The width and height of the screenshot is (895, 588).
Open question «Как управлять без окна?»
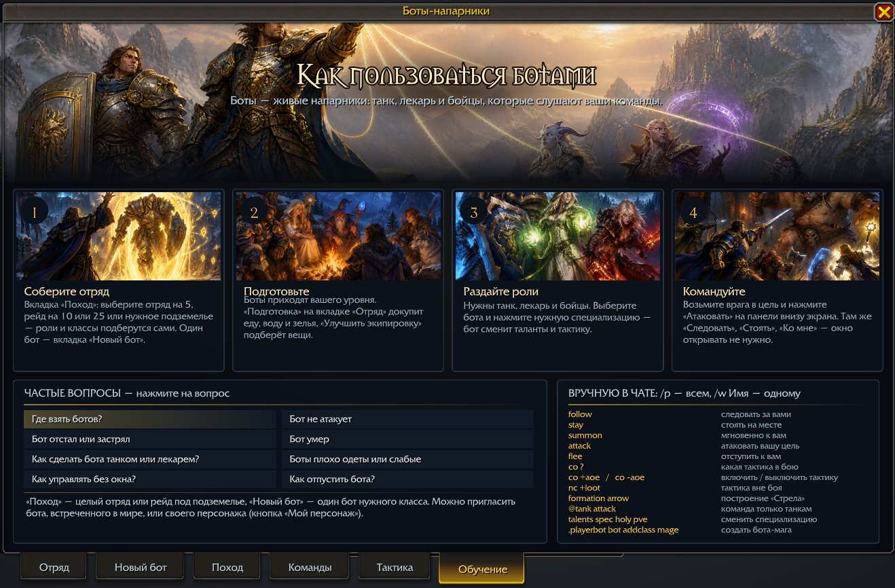click(150, 479)
